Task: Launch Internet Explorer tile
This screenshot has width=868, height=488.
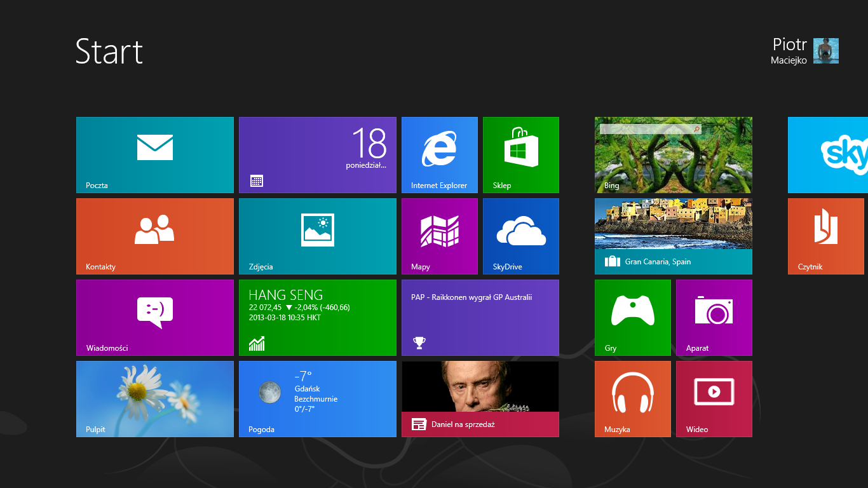Action: click(x=439, y=155)
